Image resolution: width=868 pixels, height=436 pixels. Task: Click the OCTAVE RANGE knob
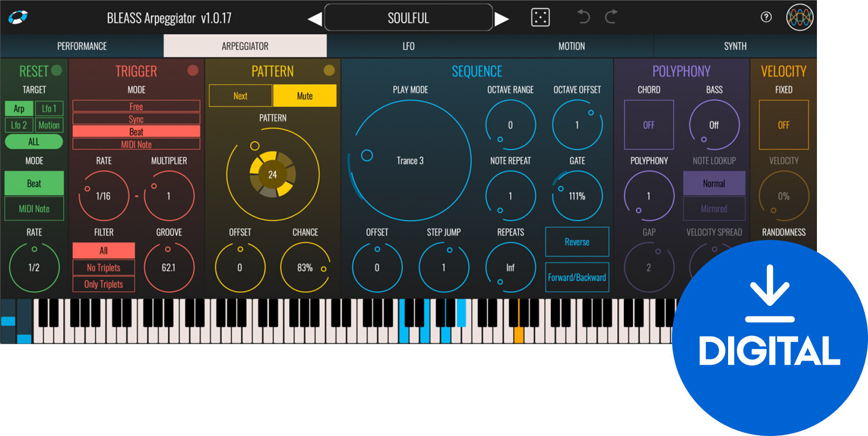pyautogui.click(x=511, y=125)
